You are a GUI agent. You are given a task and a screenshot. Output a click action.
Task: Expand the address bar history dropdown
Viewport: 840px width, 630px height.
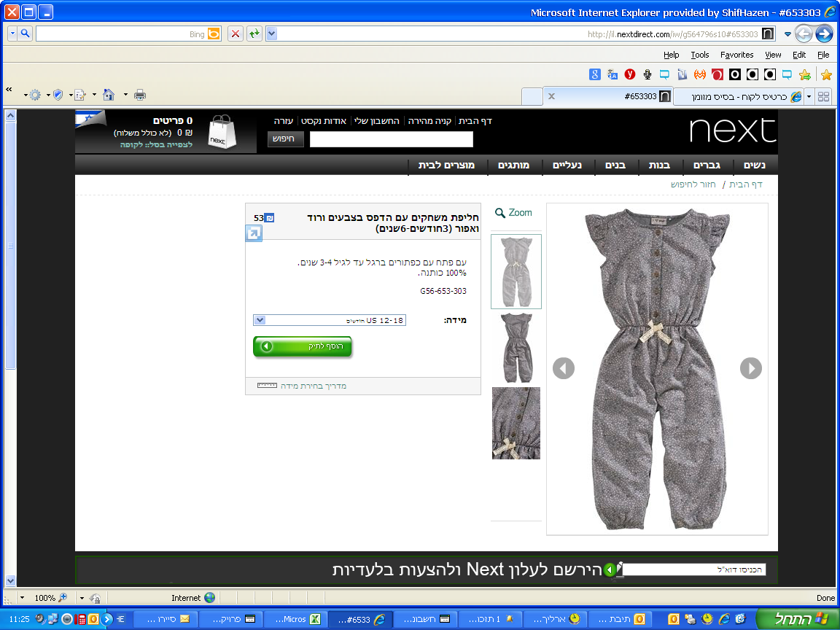coord(271,34)
